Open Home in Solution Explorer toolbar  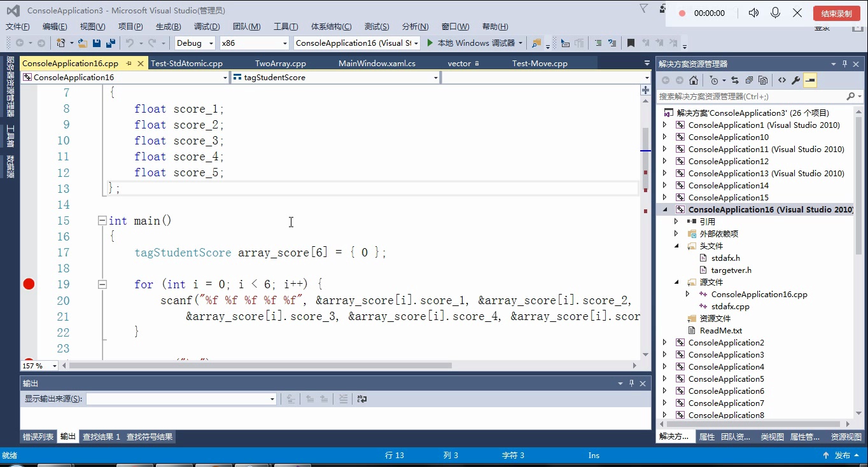(x=694, y=80)
